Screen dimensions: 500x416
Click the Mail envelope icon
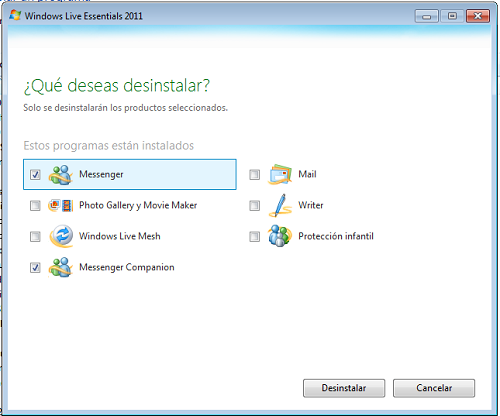pyautogui.click(x=280, y=175)
